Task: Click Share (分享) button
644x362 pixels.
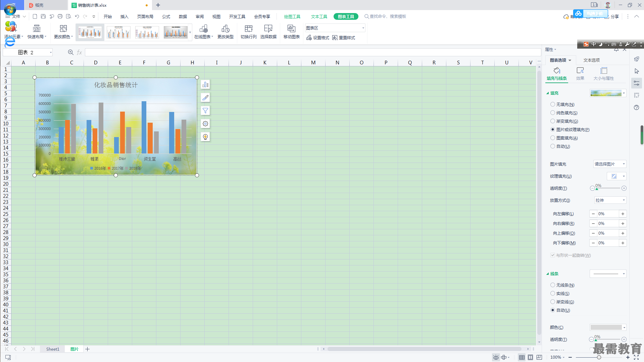Action: coord(612,16)
